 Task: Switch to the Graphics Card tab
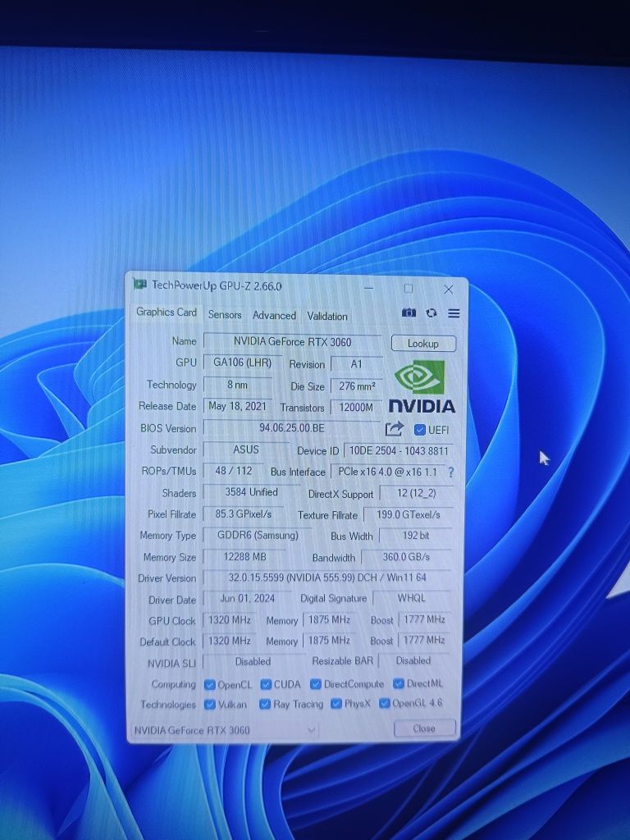166,313
